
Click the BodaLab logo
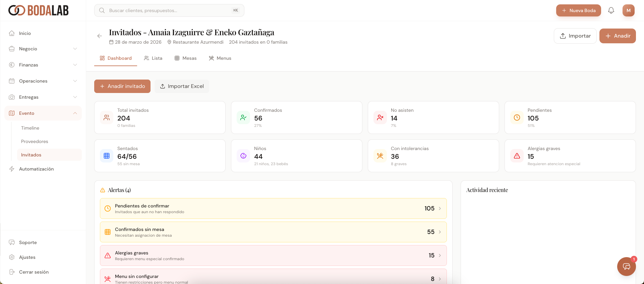pyautogui.click(x=38, y=10)
